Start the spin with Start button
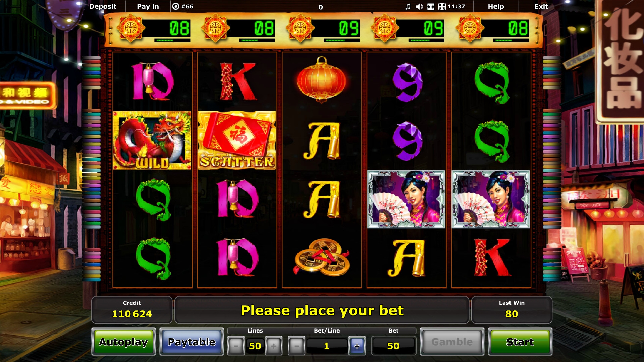 coord(520,342)
